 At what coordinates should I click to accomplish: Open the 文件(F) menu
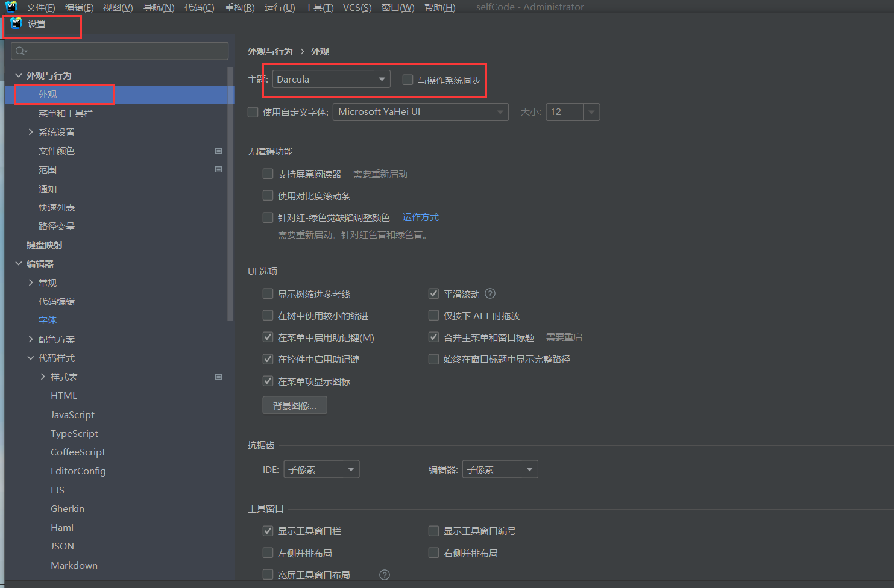point(40,7)
